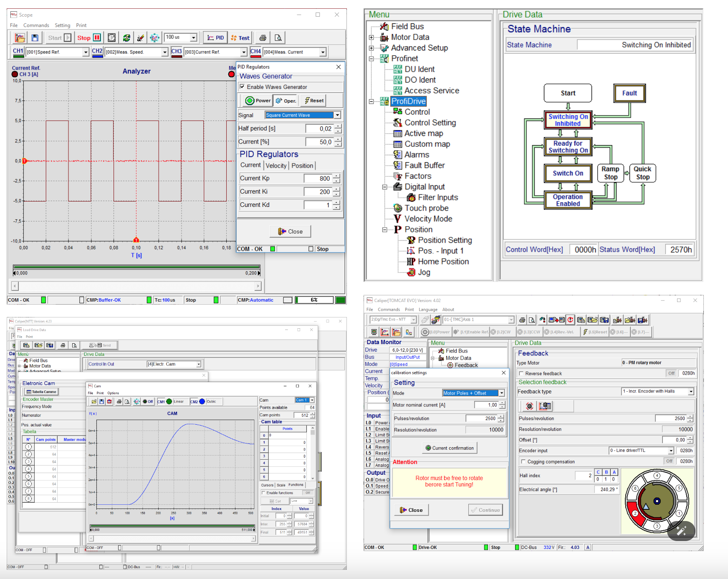The height and width of the screenshot is (579, 728).
Task: Click the red Stop pause icon in Scope
Action: [97, 38]
